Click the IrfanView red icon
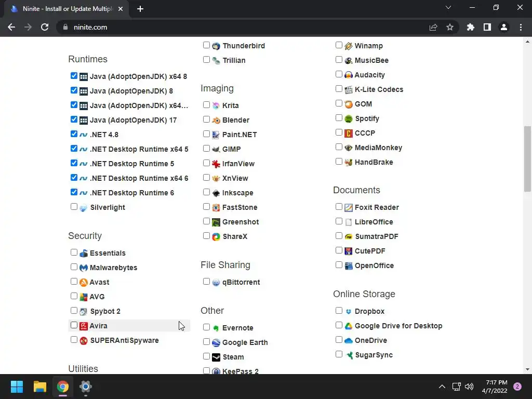 coord(216,164)
